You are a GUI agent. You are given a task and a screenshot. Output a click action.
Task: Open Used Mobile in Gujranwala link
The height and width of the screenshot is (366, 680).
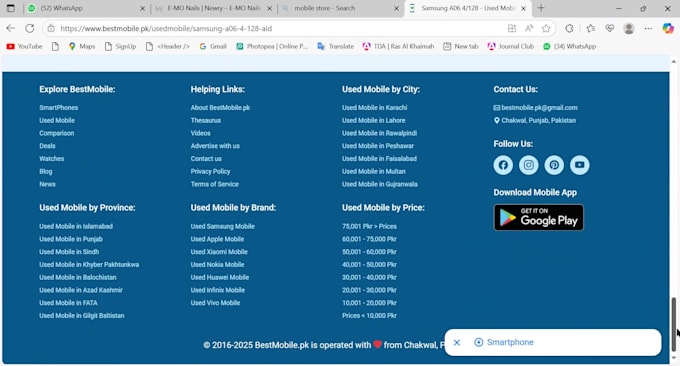[380, 184]
